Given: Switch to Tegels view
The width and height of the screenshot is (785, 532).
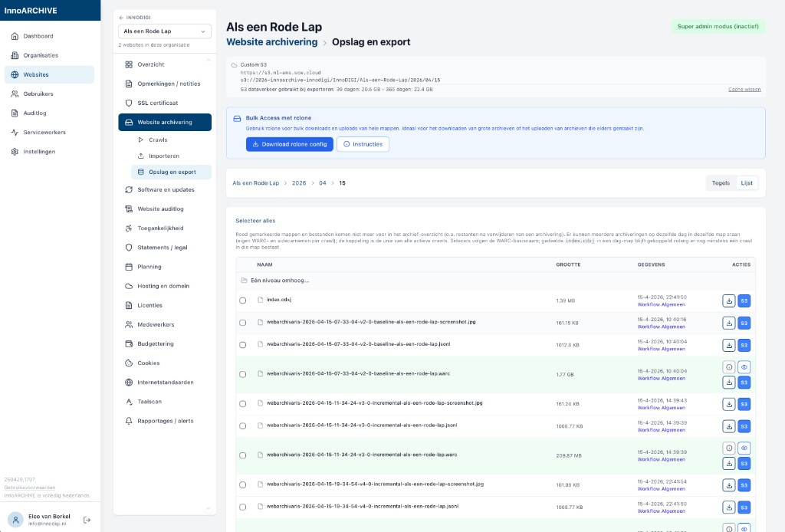Looking at the screenshot, I should pos(721,183).
